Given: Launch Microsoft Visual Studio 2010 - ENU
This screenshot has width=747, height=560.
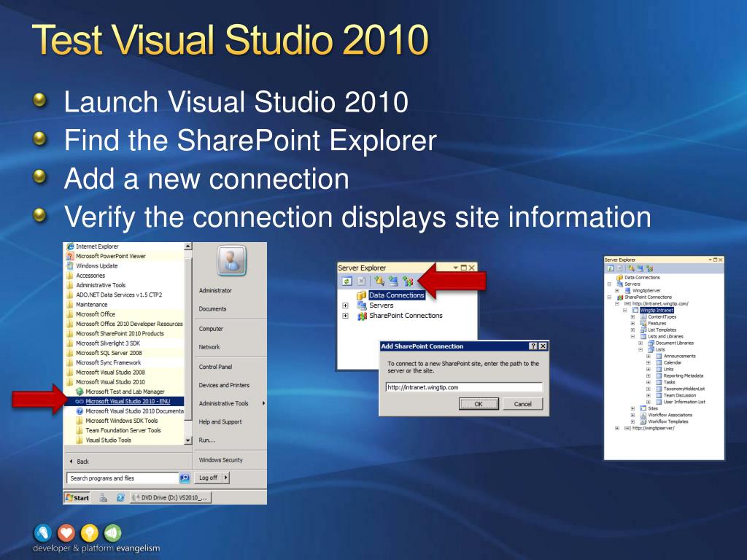Looking at the screenshot, I should pos(123,402).
